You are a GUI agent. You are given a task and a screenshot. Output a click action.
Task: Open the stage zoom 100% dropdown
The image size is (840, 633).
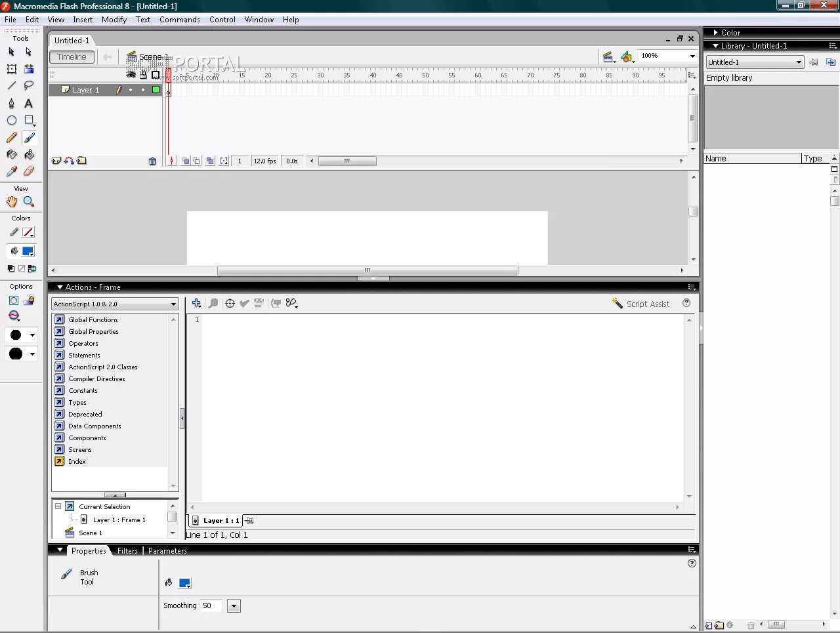(692, 56)
